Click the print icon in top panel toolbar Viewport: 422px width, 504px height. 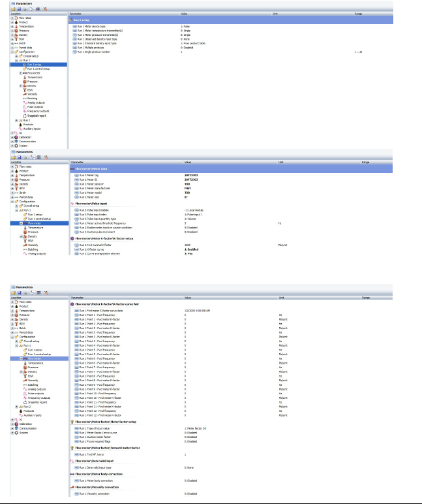click(x=24, y=9)
